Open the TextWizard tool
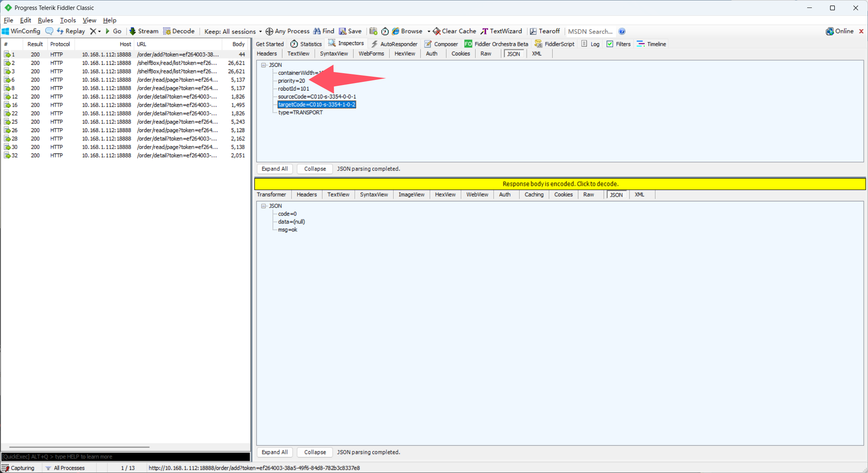The image size is (868, 473). click(x=501, y=31)
